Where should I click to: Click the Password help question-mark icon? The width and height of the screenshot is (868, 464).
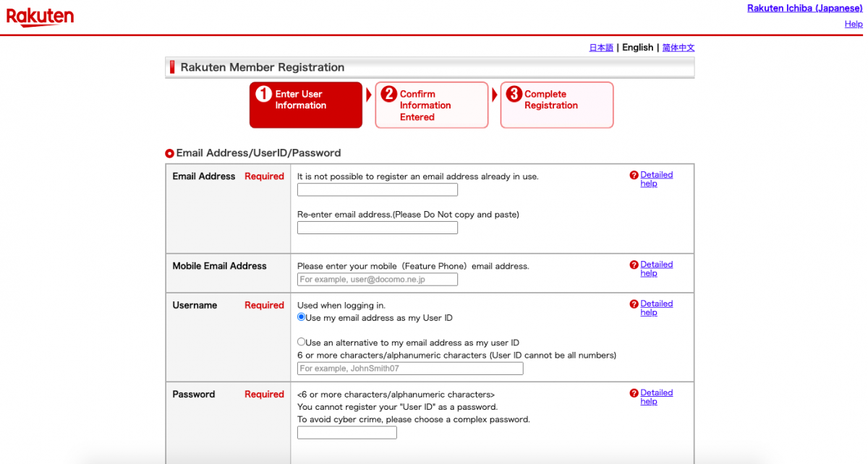tap(634, 393)
